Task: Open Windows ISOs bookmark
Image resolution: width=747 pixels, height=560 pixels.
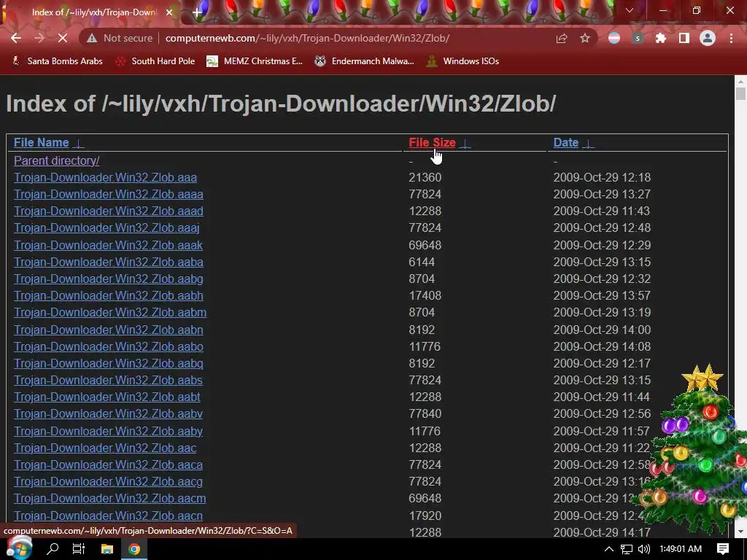Action: [x=463, y=61]
